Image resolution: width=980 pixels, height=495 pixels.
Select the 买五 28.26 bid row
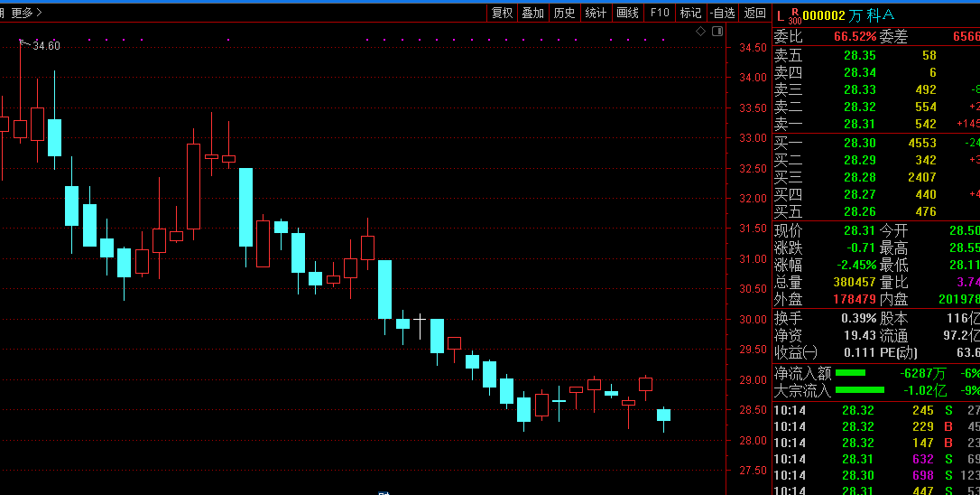pyautogui.click(x=876, y=211)
